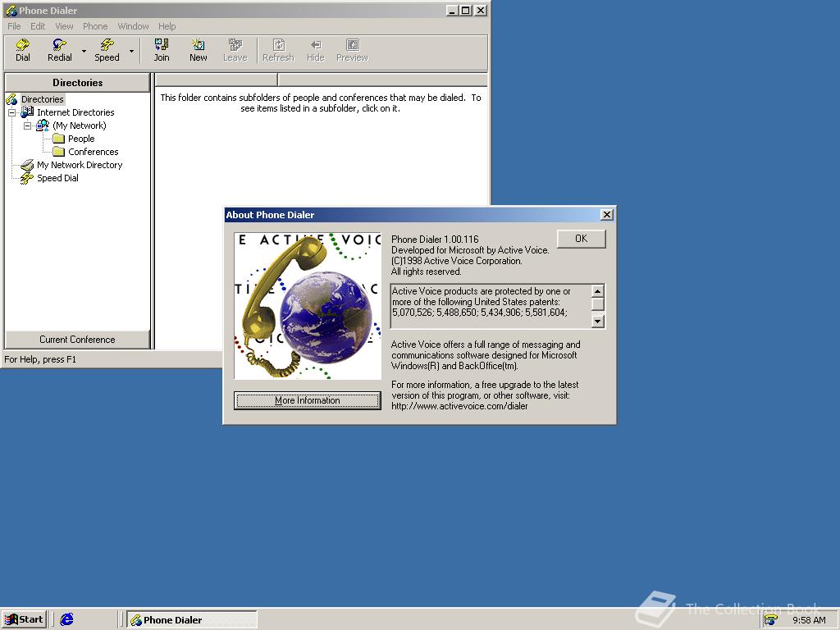Viewport: 840px width, 630px height.
Task: Click the first list column header
Action: pos(217,80)
